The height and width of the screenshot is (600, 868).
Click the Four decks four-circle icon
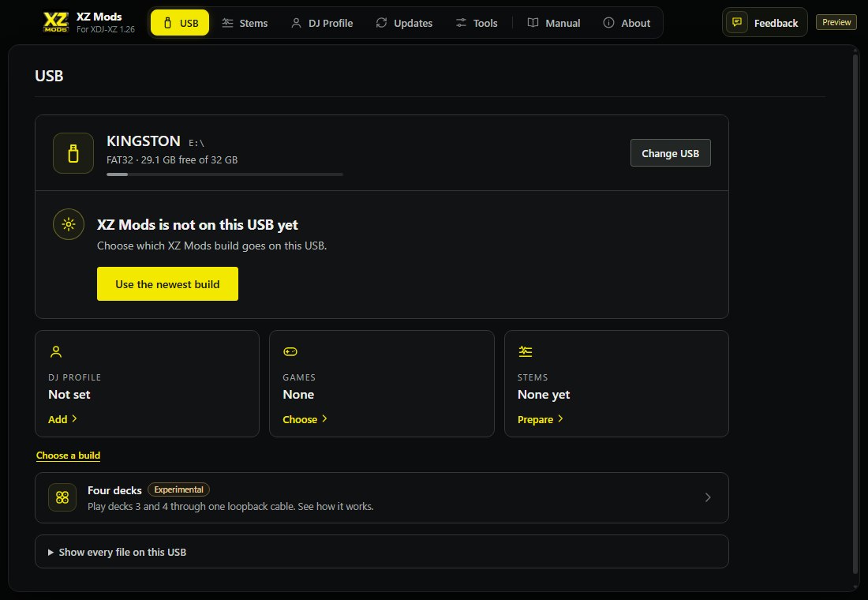(x=62, y=497)
